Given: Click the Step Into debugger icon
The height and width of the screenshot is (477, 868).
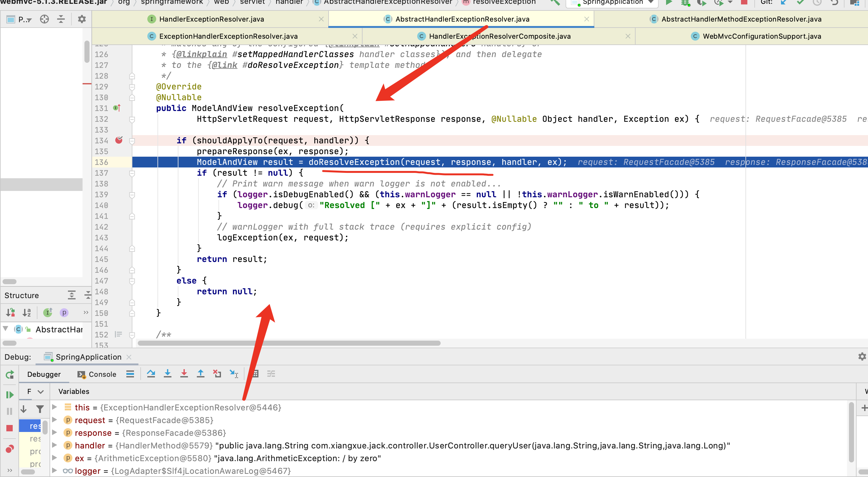Looking at the screenshot, I should pyautogui.click(x=167, y=374).
